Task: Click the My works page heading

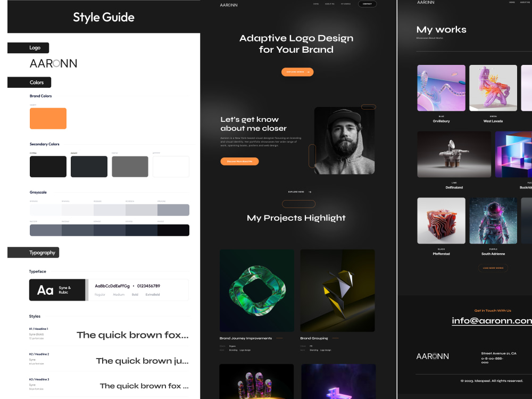Action: click(x=441, y=29)
